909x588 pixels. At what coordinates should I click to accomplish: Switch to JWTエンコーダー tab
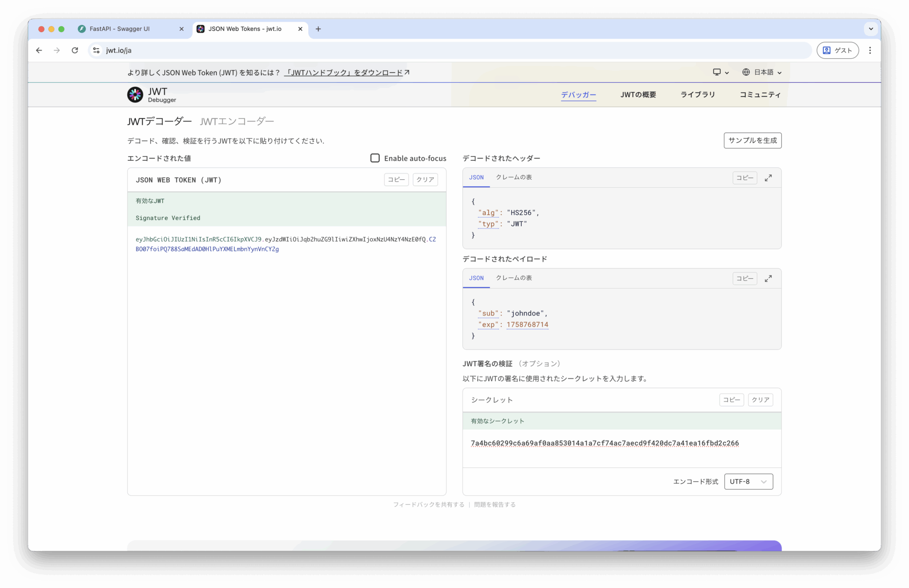(x=237, y=122)
